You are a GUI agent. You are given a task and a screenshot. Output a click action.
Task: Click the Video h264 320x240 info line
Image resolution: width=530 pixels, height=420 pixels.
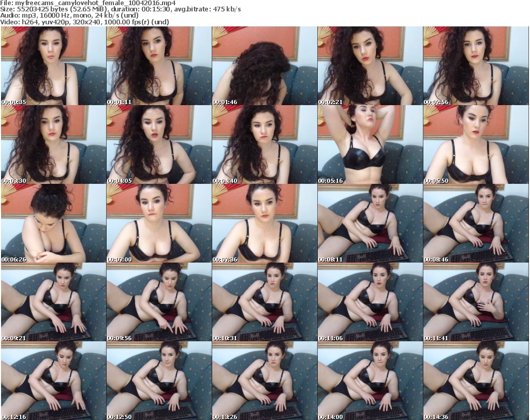(x=84, y=22)
